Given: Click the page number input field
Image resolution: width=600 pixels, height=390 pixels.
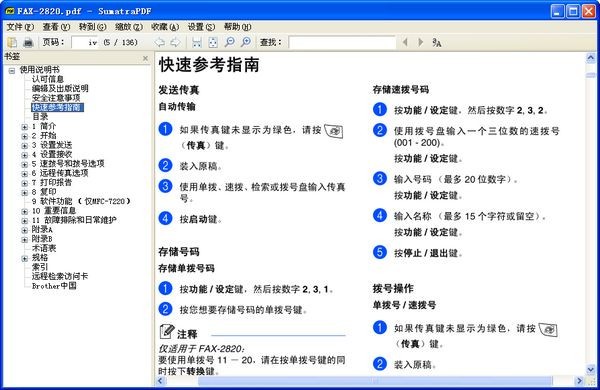Looking at the screenshot, I should click(x=86, y=42).
